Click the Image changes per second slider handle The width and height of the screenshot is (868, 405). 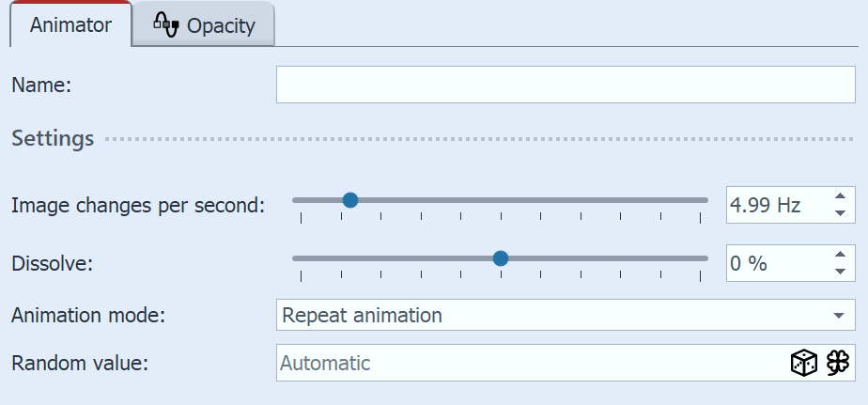tap(350, 199)
